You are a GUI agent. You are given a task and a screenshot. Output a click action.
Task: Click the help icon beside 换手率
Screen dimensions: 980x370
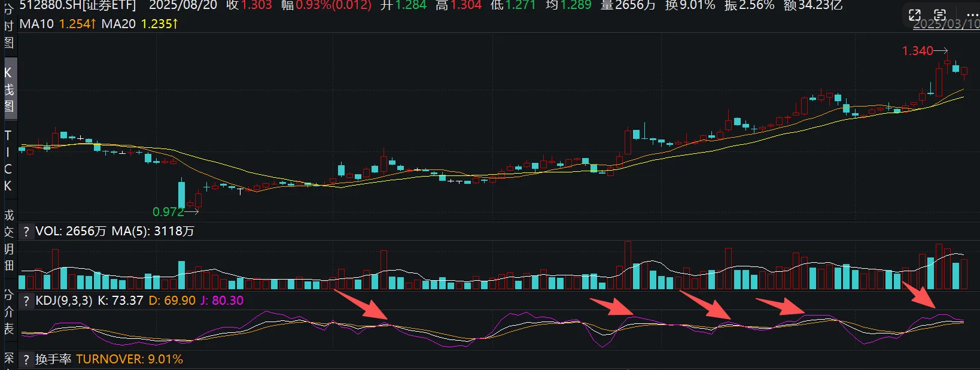tap(26, 359)
